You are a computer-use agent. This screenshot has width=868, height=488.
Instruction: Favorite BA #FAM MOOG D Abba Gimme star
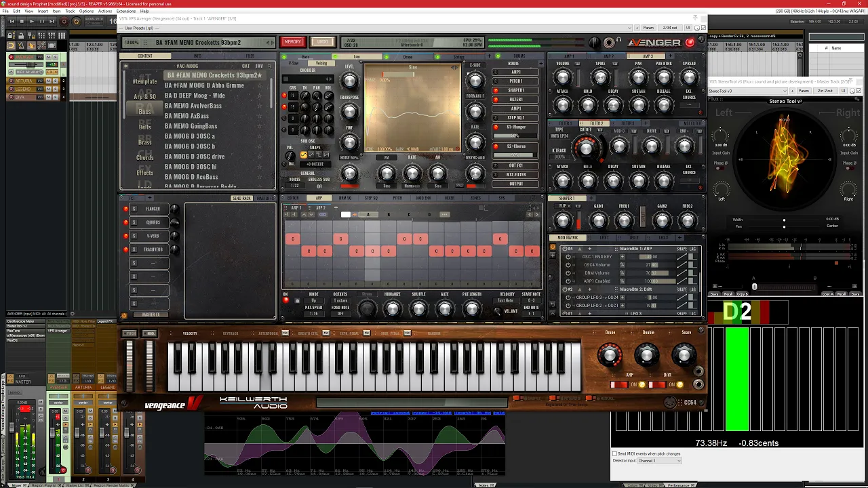(x=259, y=85)
